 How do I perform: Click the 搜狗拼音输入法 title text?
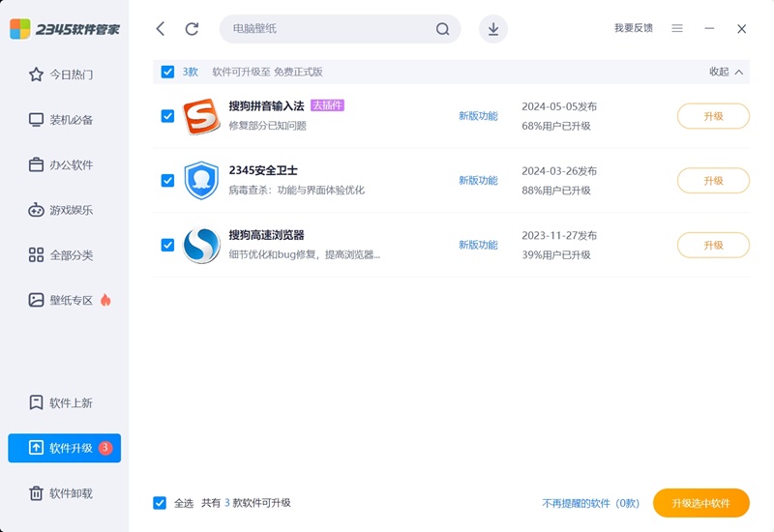[x=267, y=105]
